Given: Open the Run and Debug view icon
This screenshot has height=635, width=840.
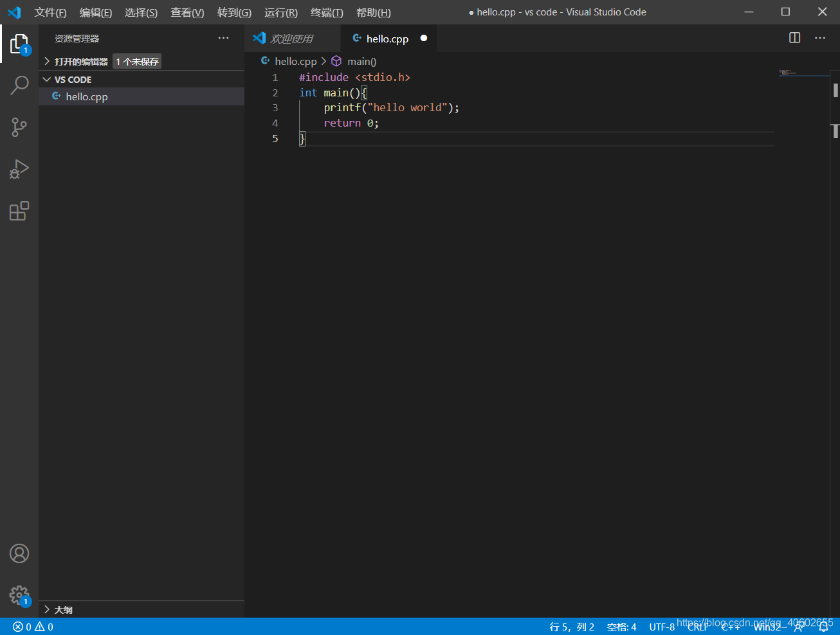Looking at the screenshot, I should click(19, 169).
